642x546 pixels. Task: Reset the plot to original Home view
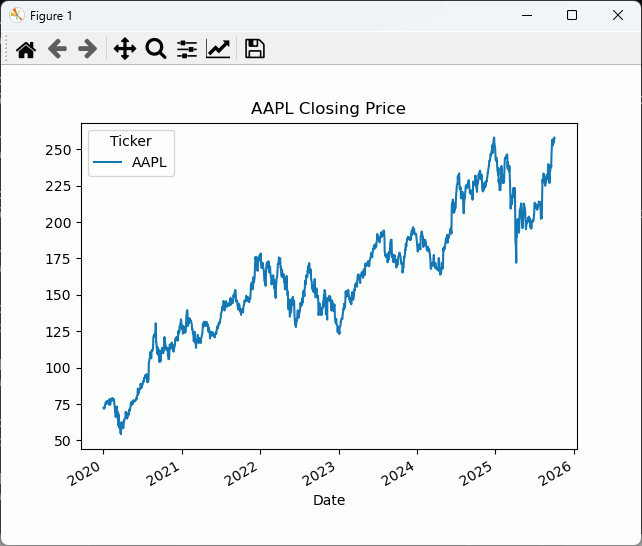click(x=26, y=49)
